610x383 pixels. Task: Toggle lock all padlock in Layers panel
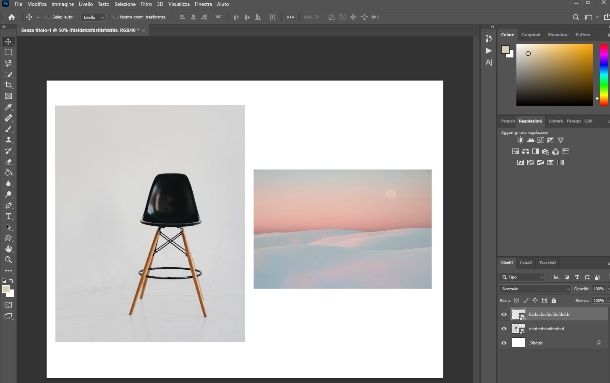(x=554, y=300)
